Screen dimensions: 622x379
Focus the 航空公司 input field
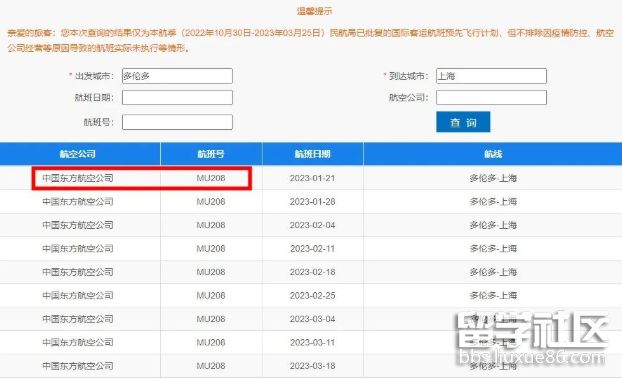491,98
